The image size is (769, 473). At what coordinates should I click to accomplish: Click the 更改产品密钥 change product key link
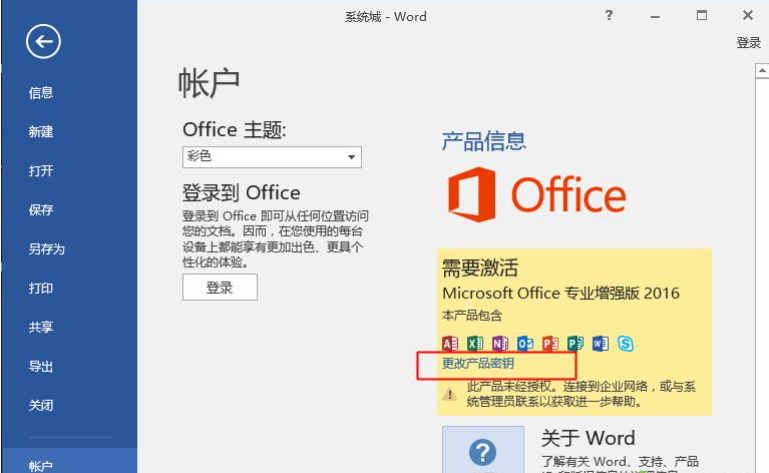(x=478, y=364)
